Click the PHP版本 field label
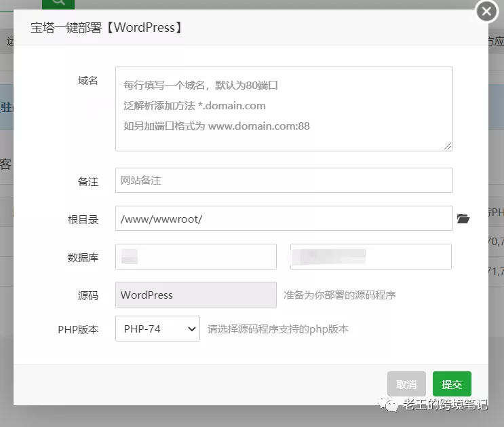The width and height of the screenshot is (504, 427). pos(78,329)
